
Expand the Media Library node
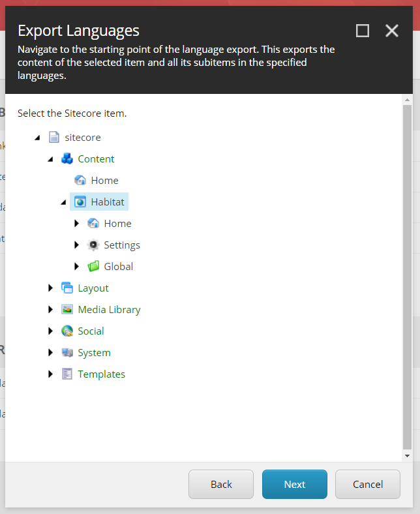click(50, 310)
